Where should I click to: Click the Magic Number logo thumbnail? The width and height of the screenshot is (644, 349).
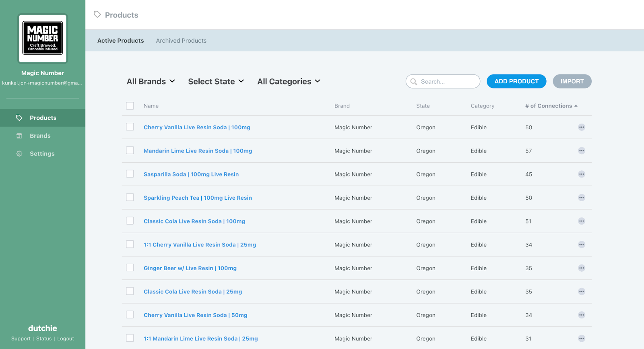43,39
